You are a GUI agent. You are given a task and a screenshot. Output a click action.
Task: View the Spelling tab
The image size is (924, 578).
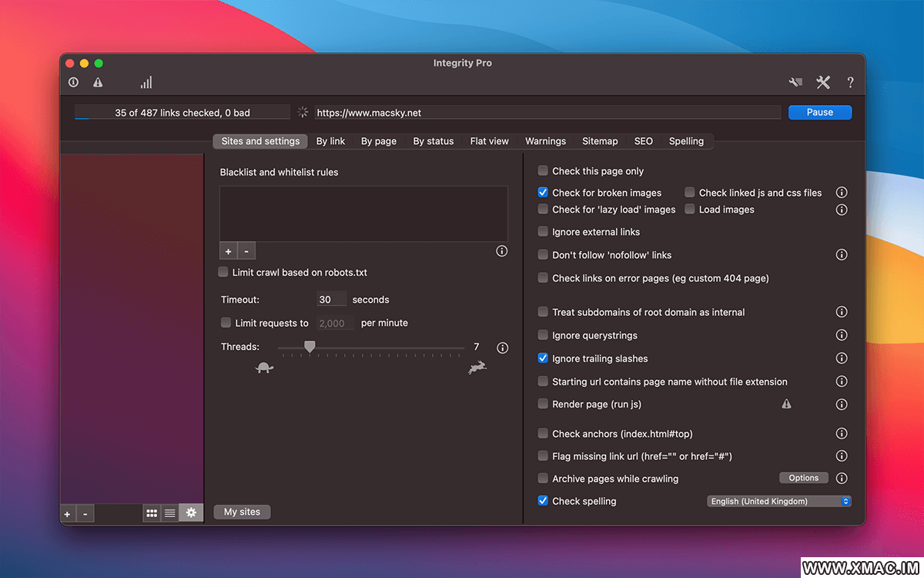point(686,141)
